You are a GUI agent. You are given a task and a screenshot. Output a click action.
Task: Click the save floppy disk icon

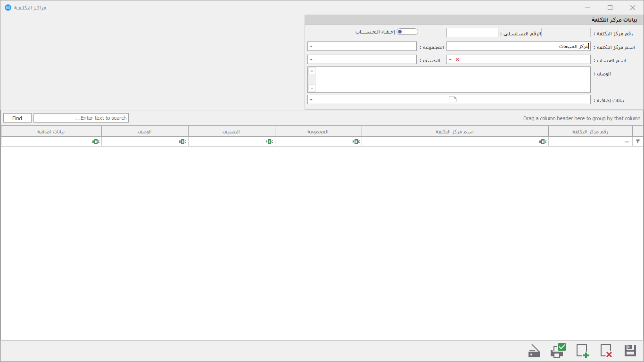click(x=630, y=351)
